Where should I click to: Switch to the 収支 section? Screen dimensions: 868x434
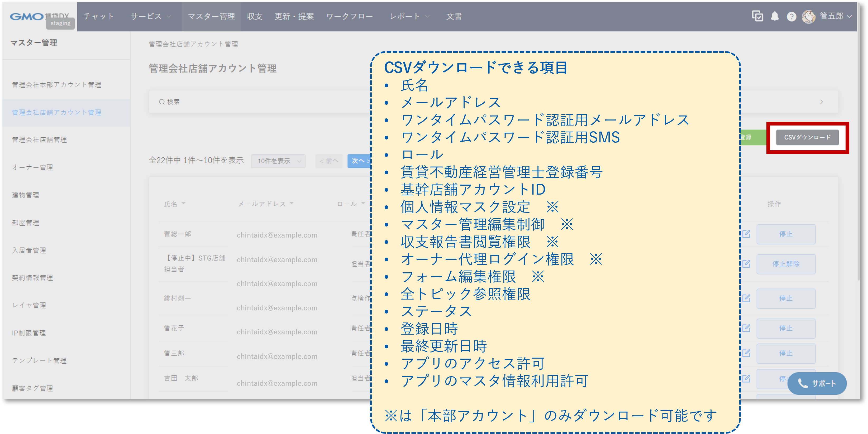tap(254, 16)
